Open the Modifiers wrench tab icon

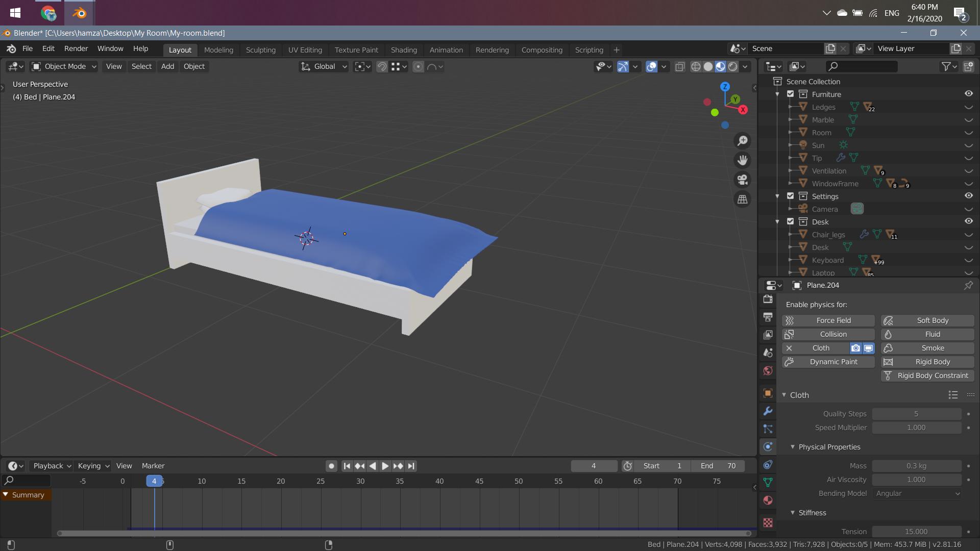(768, 411)
